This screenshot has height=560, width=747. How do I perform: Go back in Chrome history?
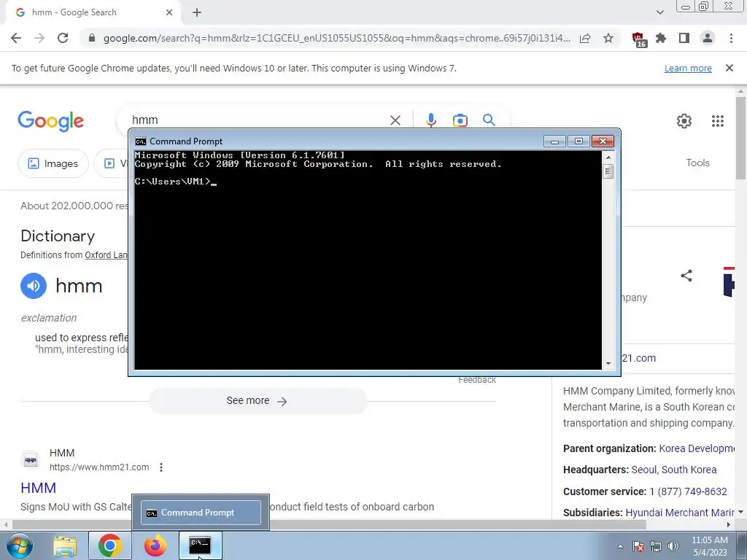[16, 38]
